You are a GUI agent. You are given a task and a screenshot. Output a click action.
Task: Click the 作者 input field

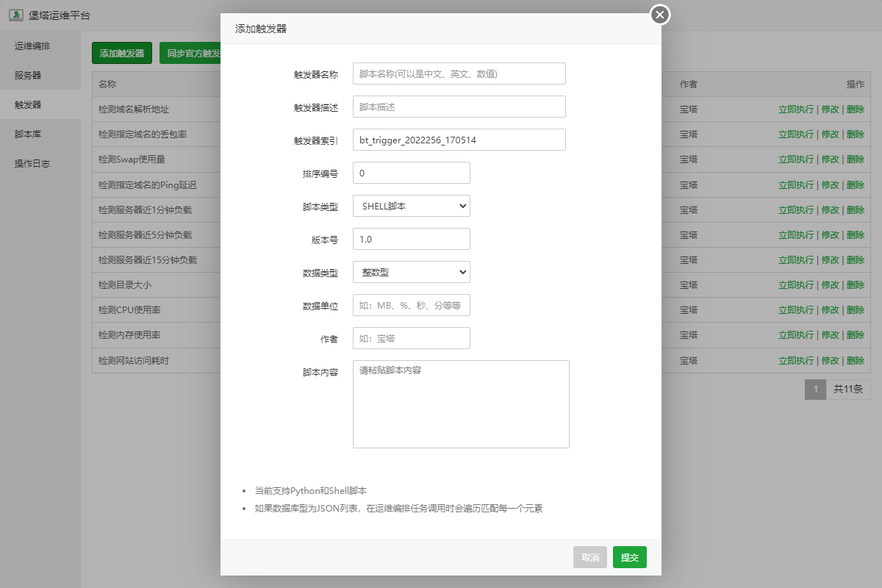click(411, 339)
